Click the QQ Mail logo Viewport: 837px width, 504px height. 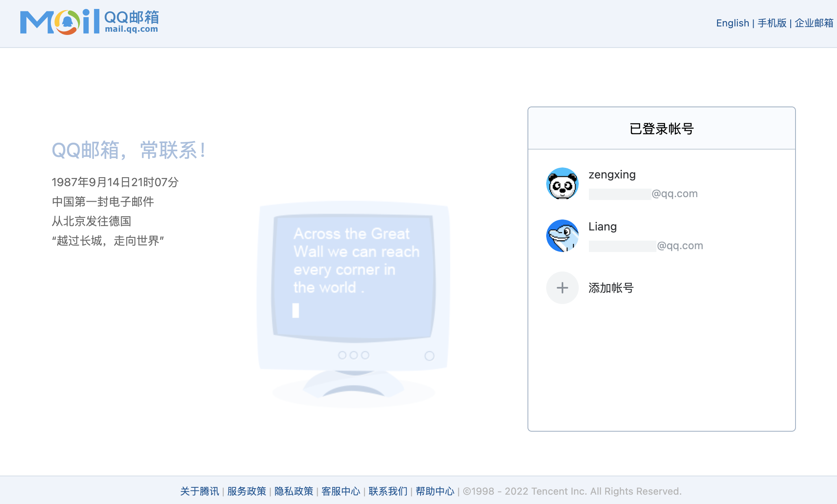coord(89,22)
